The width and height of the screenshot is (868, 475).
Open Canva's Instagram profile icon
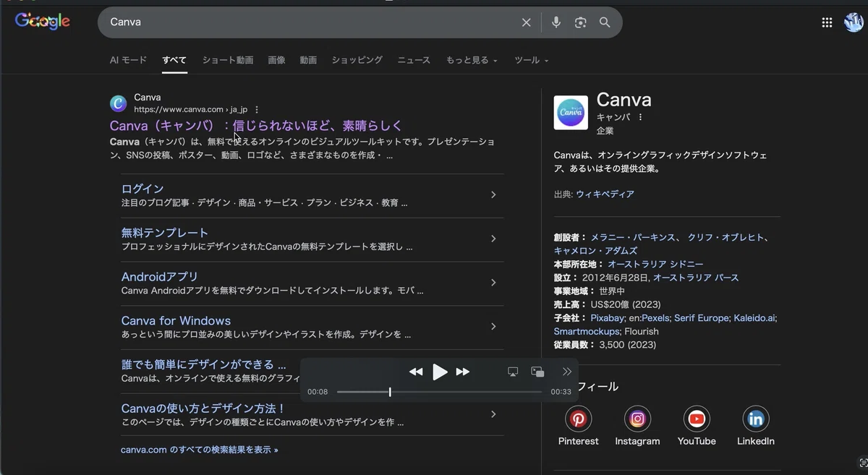pyautogui.click(x=637, y=419)
